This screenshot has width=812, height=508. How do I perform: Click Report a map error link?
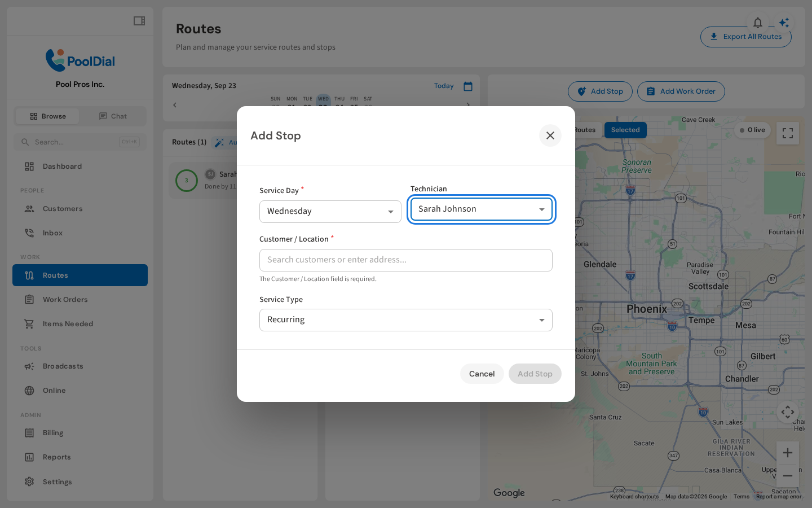779,497
